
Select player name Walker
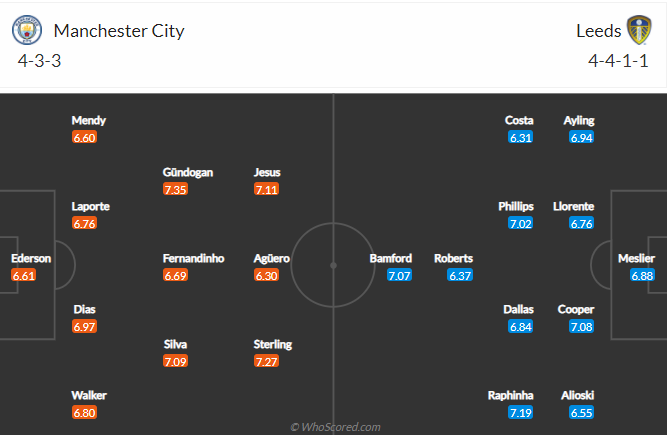click(89, 395)
